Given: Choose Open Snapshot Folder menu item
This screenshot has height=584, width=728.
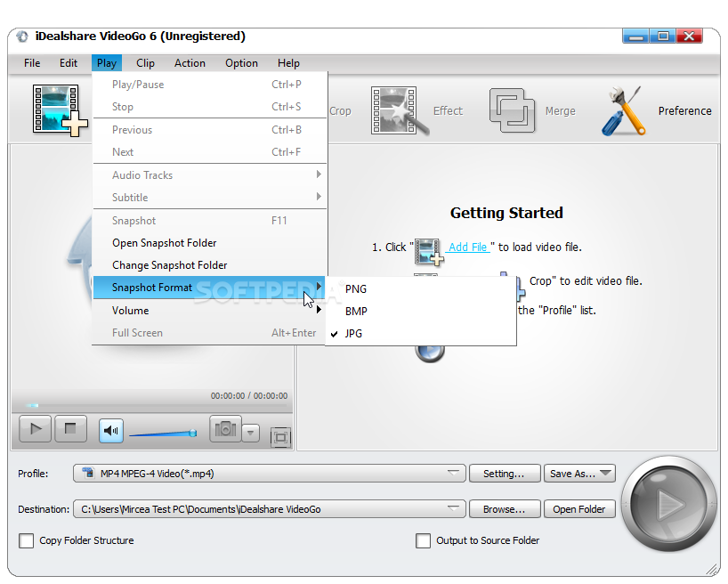Looking at the screenshot, I should (x=210, y=243).
